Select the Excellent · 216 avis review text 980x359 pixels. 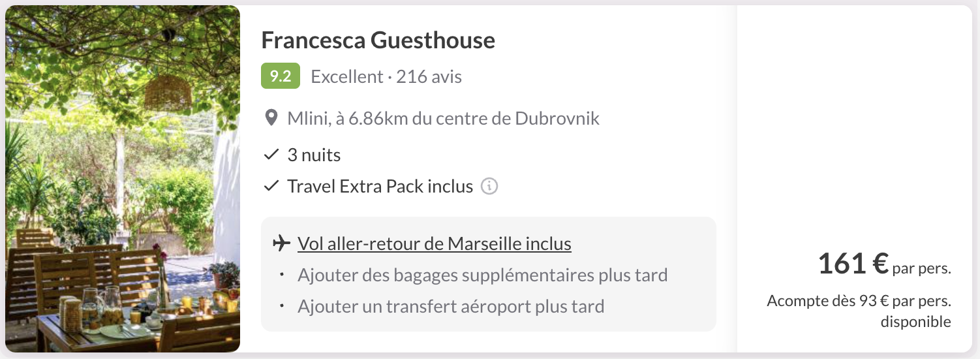(386, 77)
